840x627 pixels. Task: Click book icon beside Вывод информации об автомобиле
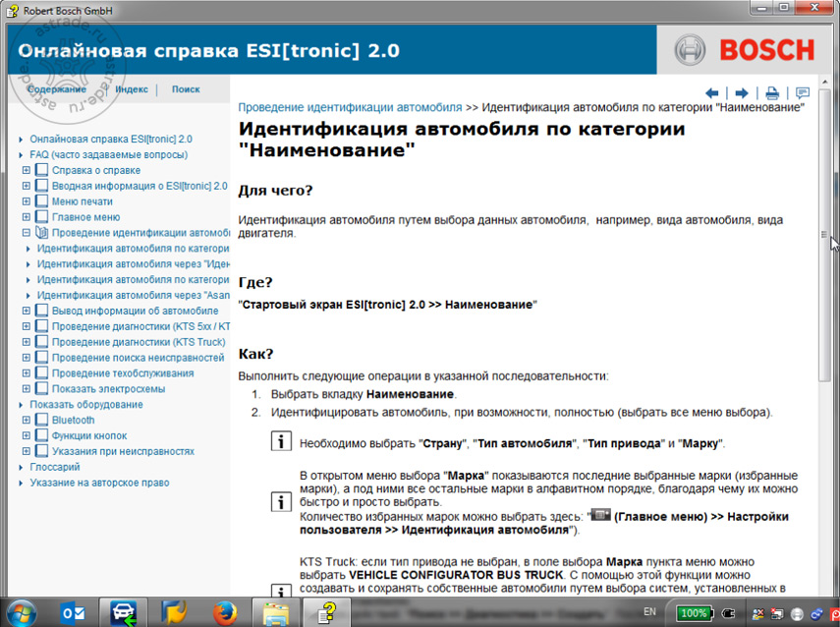tap(41, 311)
